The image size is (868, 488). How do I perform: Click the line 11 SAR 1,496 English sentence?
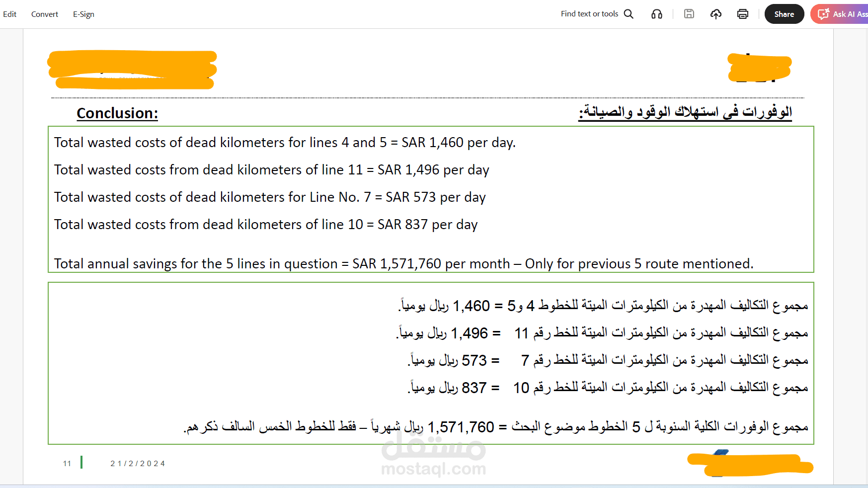pyautogui.click(x=271, y=170)
